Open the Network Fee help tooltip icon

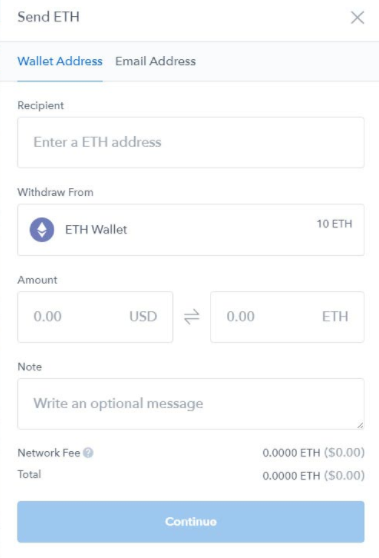[x=88, y=453]
